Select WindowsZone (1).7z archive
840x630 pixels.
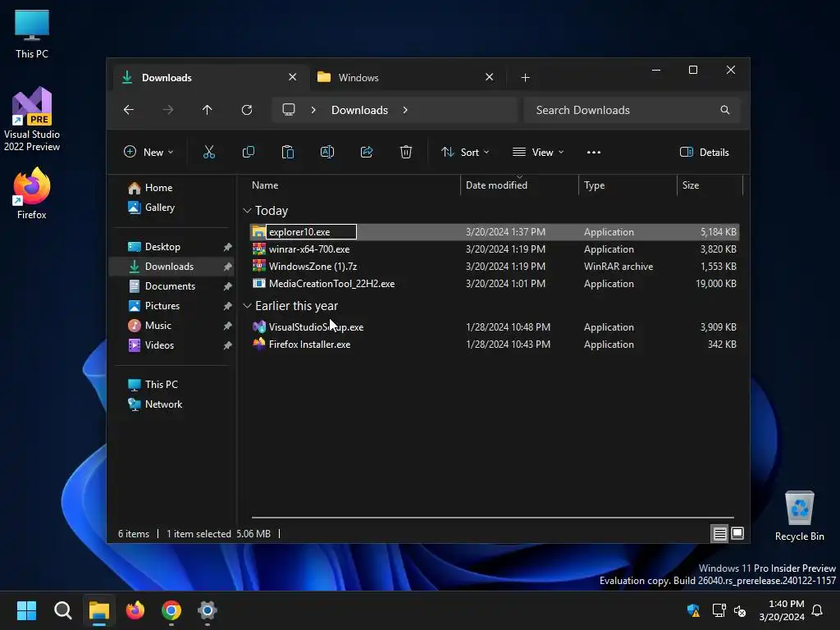[494, 267]
